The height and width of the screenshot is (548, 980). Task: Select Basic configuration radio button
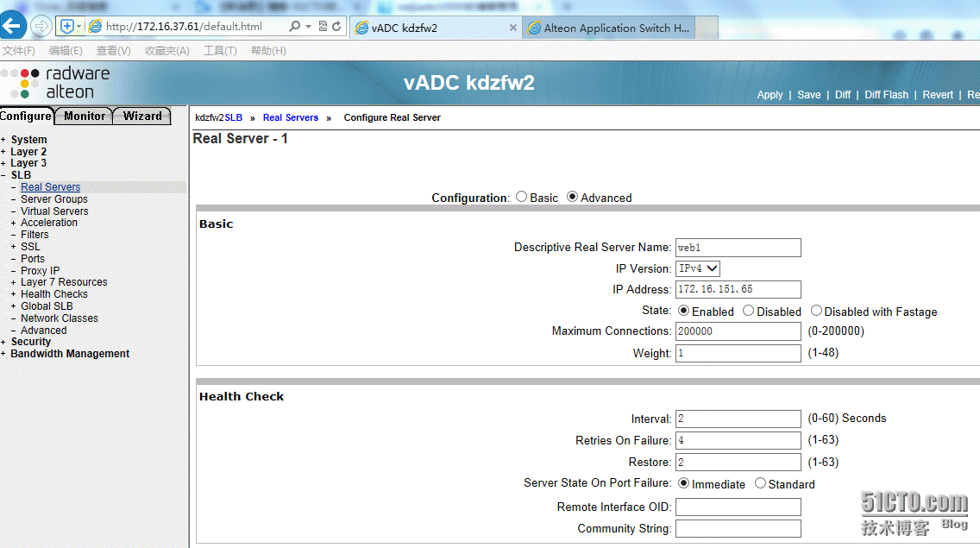521,197
